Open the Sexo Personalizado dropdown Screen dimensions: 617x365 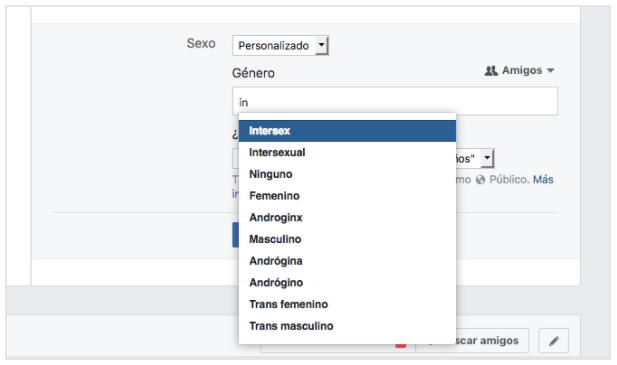click(280, 46)
